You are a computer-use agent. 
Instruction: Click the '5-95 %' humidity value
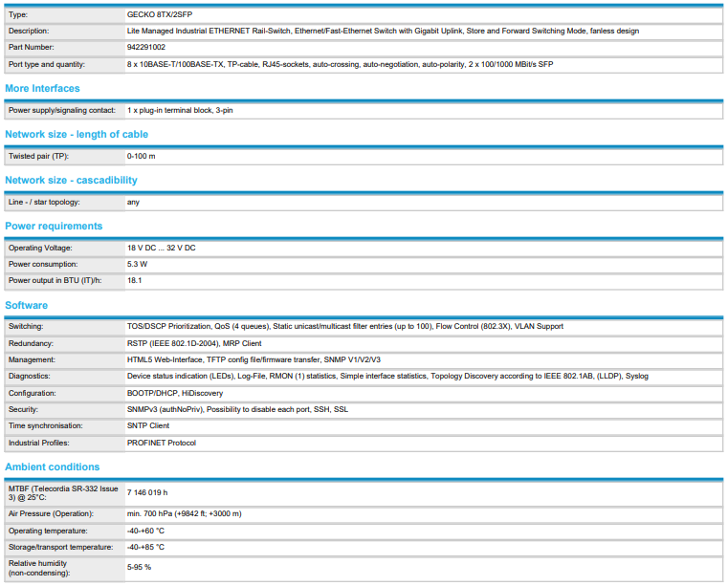pos(139,568)
